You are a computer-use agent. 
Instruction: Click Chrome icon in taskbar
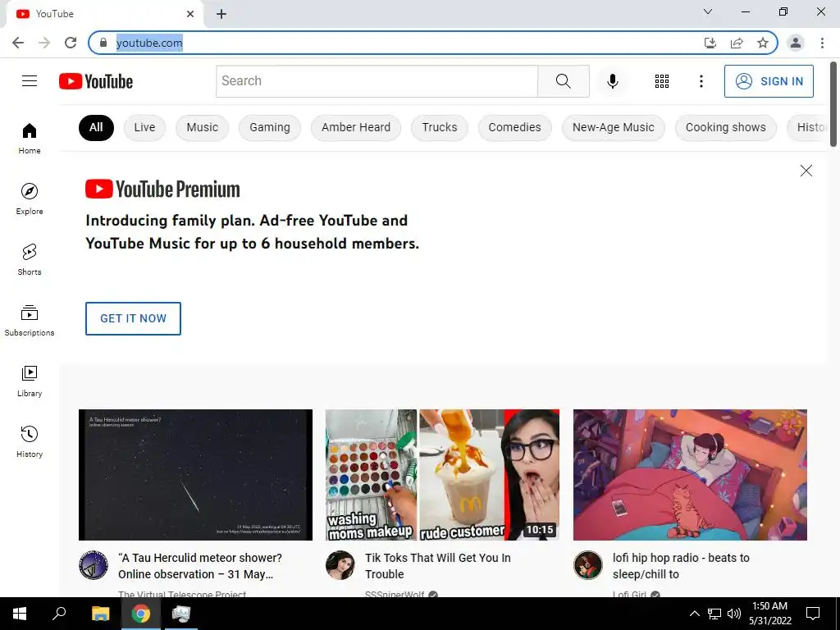(141, 614)
